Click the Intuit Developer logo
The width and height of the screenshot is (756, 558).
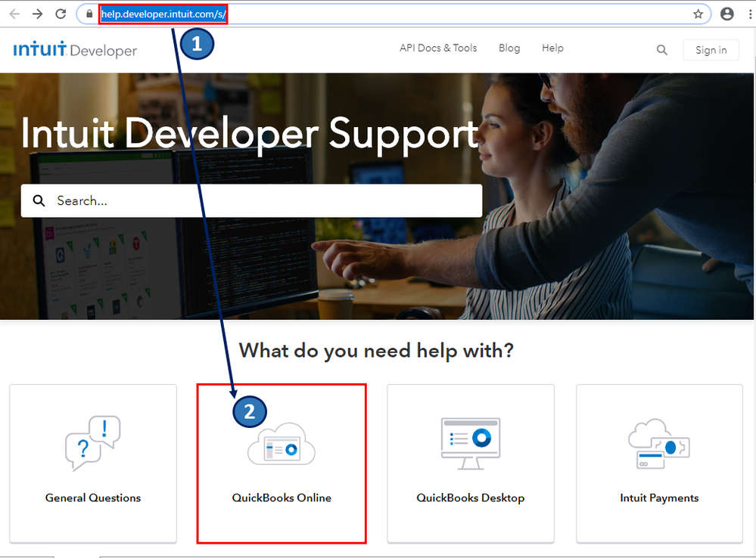pyautogui.click(x=75, y=50)
